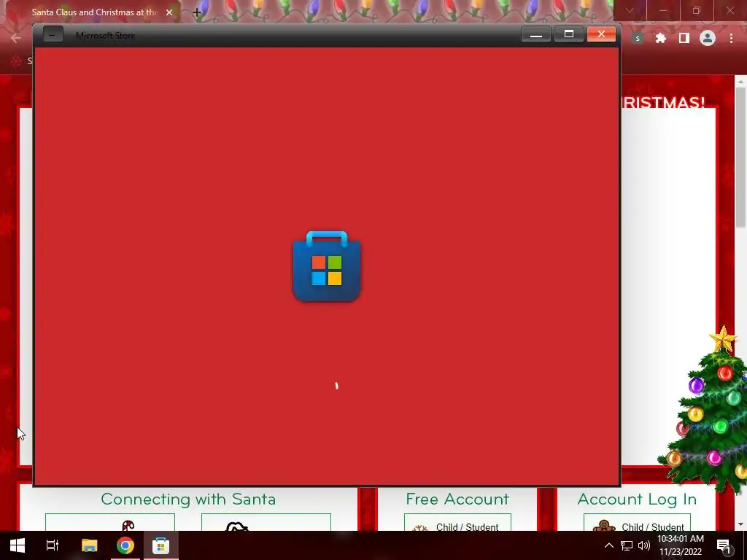This screenshot has width=747, height=560.
Task: Click the Account Log In heading
Action: pos(637,499)
